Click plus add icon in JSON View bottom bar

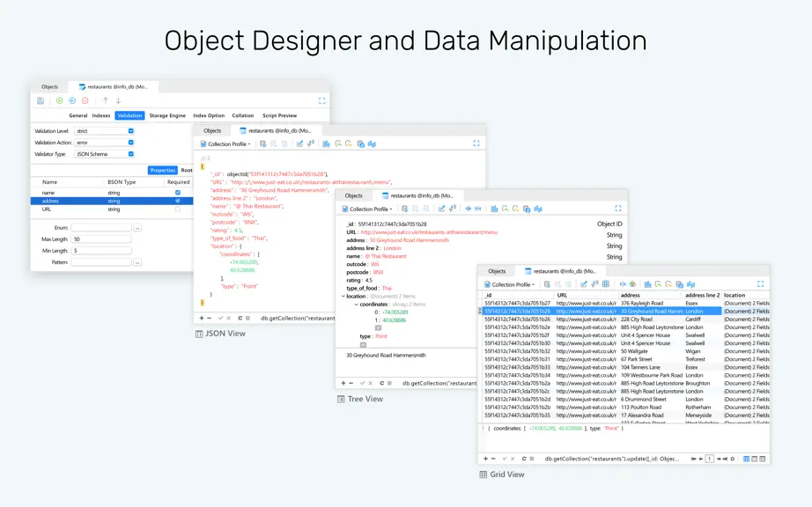click(202, 318)
